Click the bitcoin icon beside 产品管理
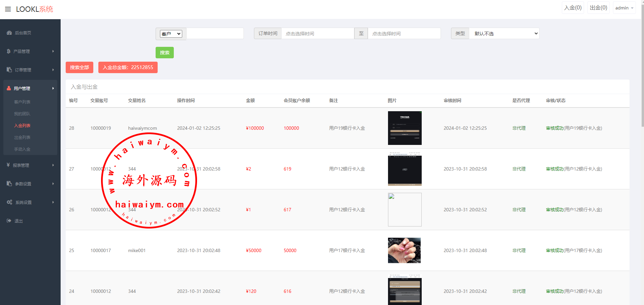Image resolution: width=644 pixels, height=305 pixels. tap(8, 51)
